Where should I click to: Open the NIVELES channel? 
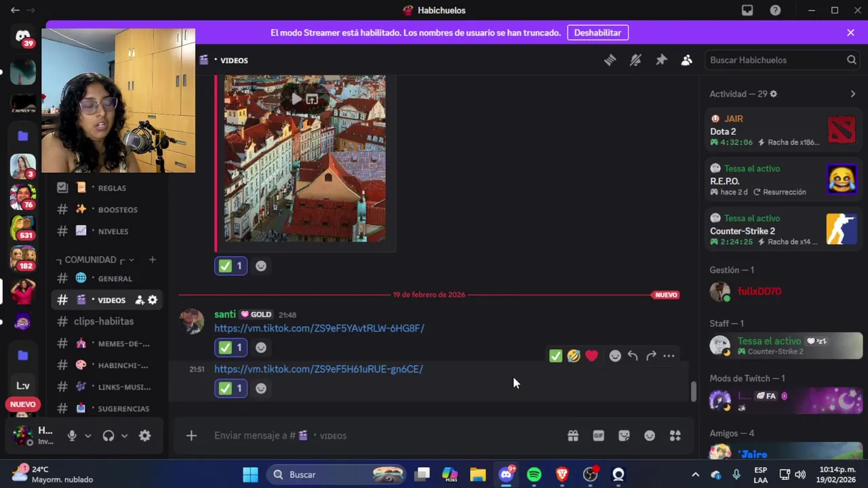(108, 231)
